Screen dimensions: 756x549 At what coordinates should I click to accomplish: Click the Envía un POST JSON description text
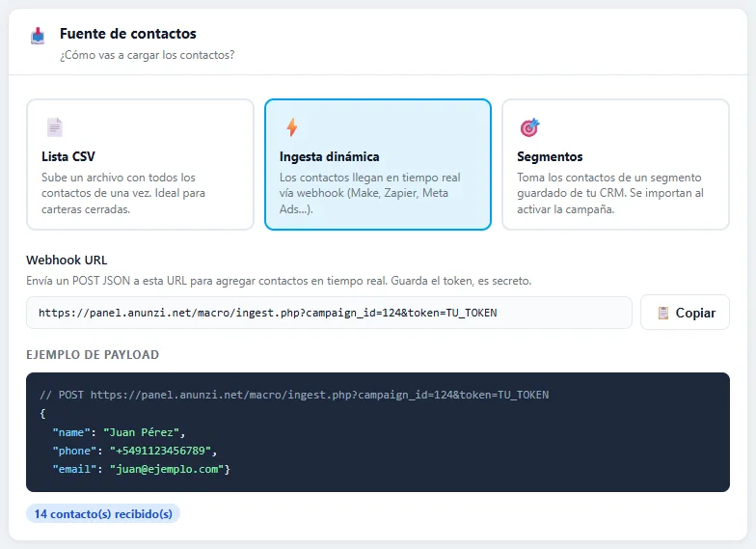(x=279, y=281)
